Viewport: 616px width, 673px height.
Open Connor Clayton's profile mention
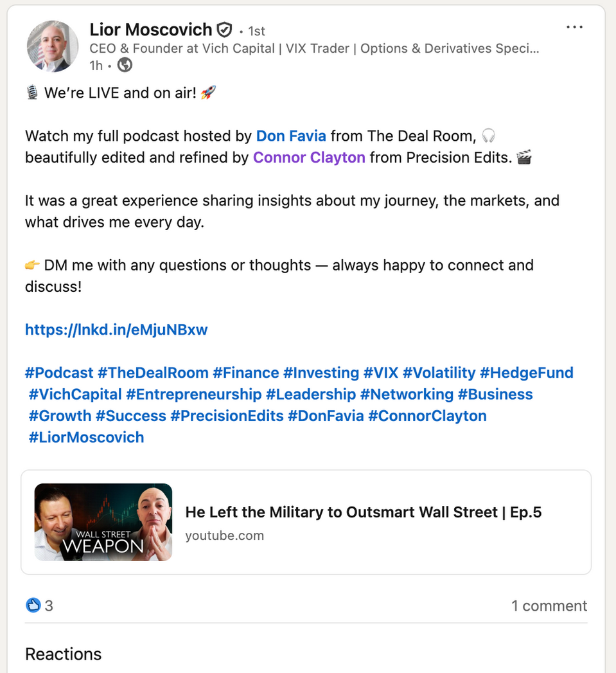309,157
